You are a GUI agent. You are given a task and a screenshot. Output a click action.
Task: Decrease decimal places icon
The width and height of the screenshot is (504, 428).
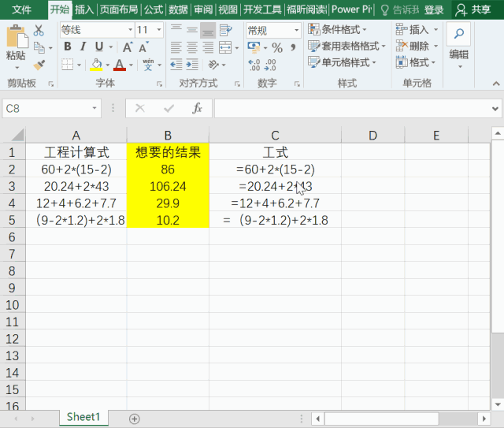tap(270, 65)
